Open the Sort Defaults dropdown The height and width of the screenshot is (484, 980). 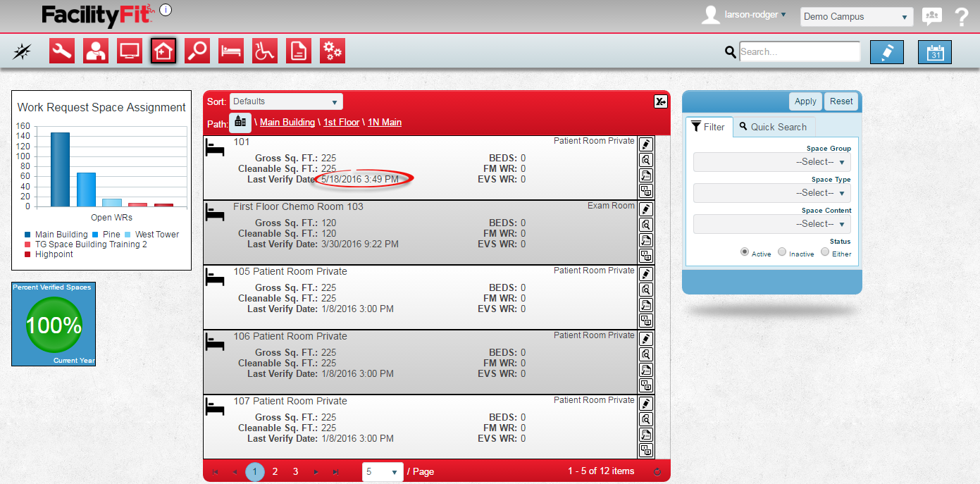286,101
